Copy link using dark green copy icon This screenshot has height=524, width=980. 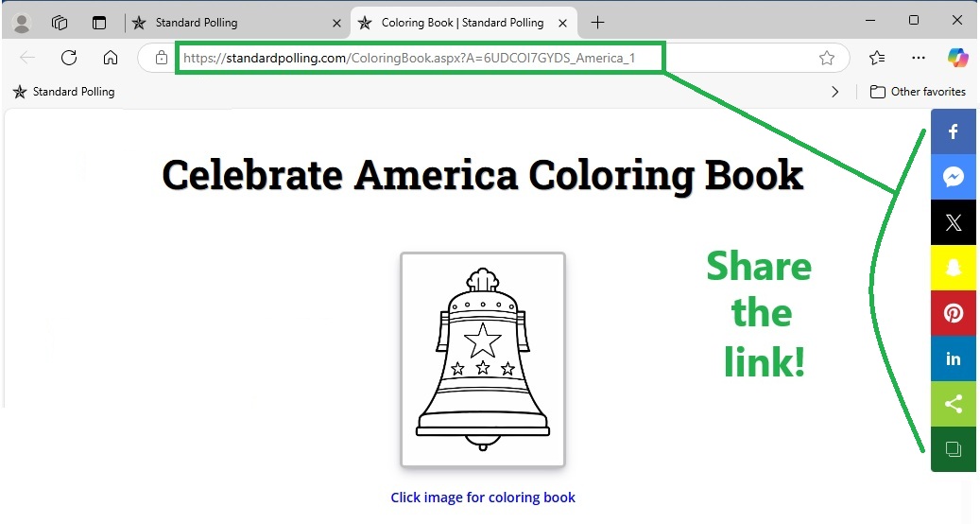pyautogui.click(x=953, y=449)
